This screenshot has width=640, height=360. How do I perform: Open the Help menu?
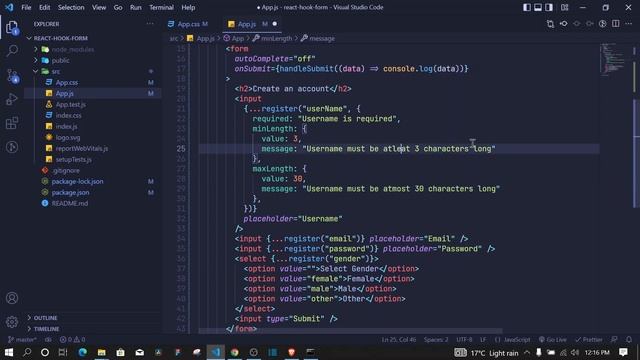[x=188, y=7]
